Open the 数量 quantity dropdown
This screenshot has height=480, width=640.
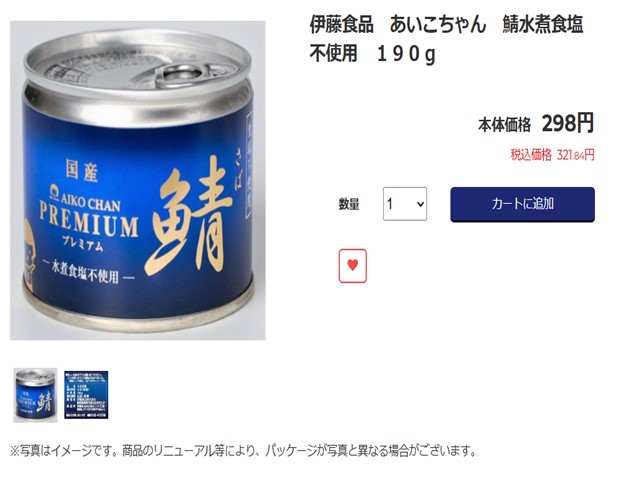coord(404,204)
